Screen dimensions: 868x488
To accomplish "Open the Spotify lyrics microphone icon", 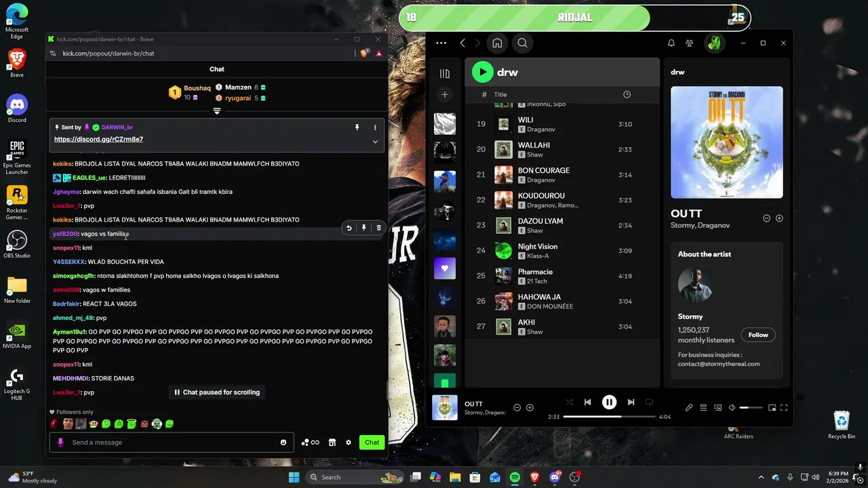I will point(689,407).
